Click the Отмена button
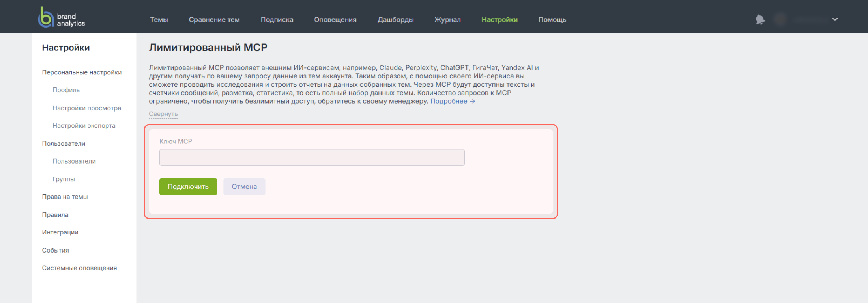The height and width of the screenshot is (303, 868). (244, 187)
